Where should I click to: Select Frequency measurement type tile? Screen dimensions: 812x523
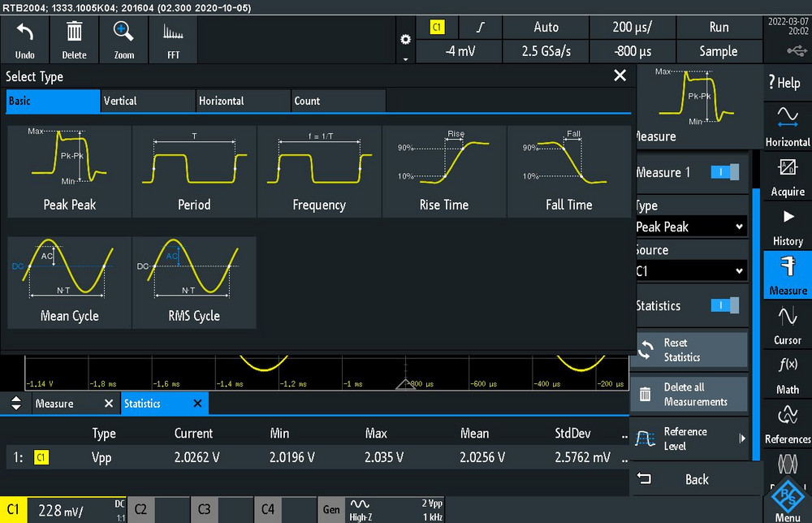(319, 171)
